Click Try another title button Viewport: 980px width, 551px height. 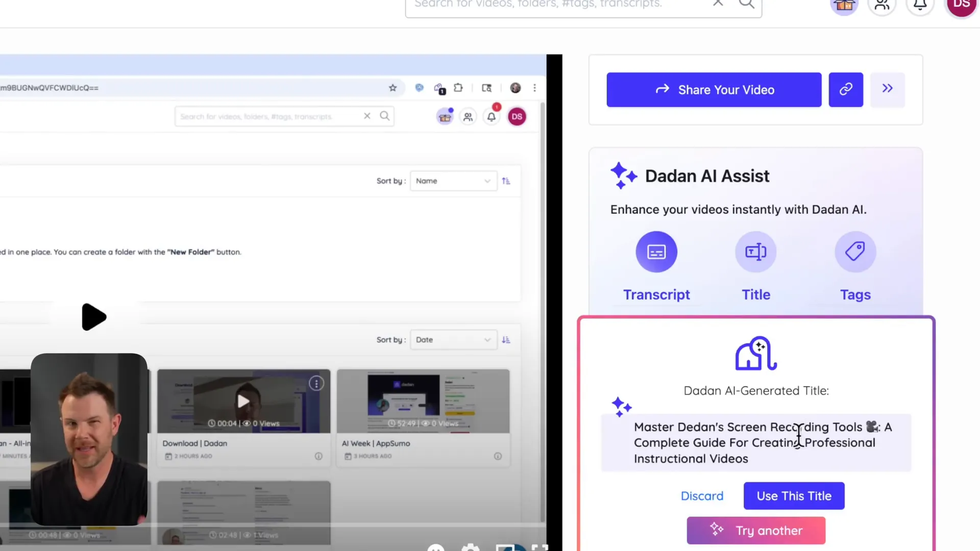pyautogui.click(x=755, y=531)
